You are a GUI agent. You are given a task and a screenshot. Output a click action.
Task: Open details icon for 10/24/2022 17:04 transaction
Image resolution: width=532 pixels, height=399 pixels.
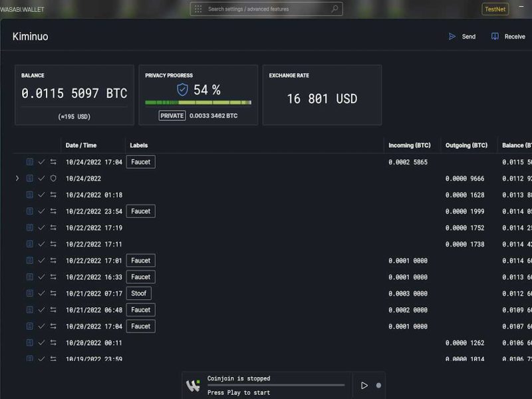(x=30, y=162)
